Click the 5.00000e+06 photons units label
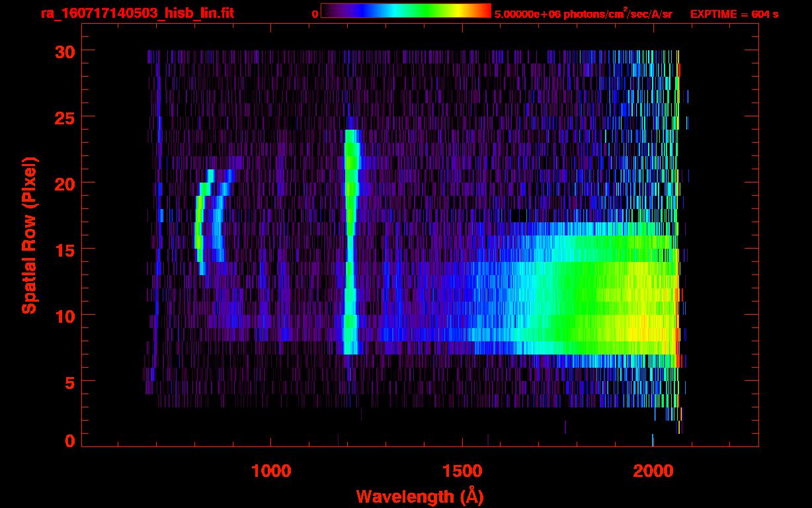The width and height of the screenshot is (812, 508). pyautogui.click(x=583, y=14)
